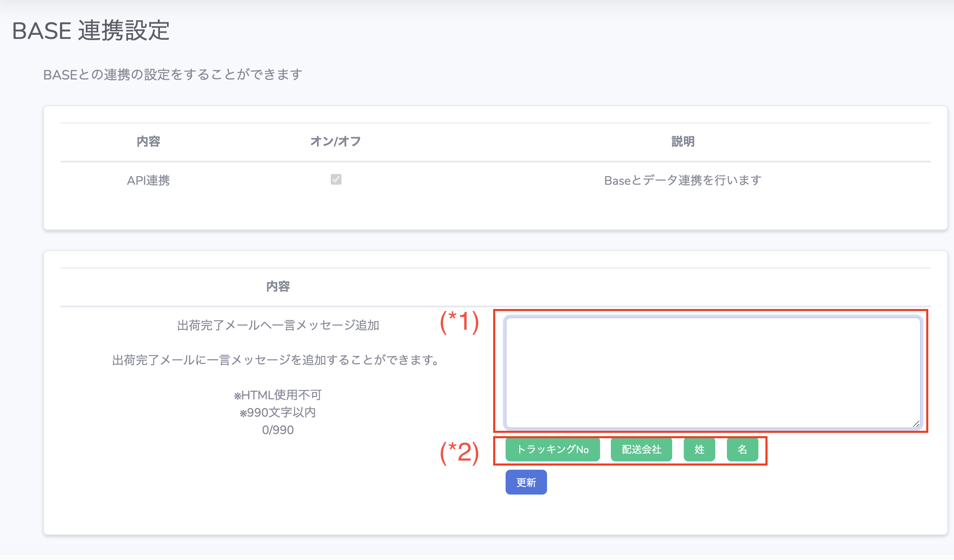Click the 出荷完了メールへ一言メッセージ追加 label
Viewport: 954px width, 560px height.
(x=278, y=326)
